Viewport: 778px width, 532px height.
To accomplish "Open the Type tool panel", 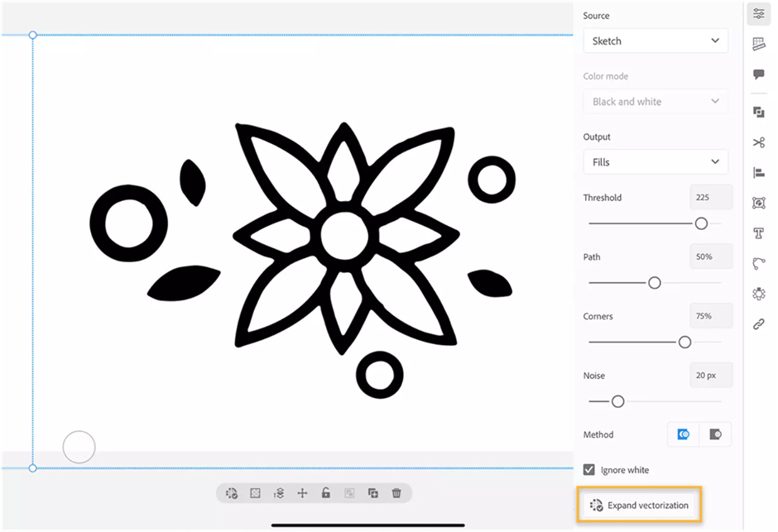I will [759, 232].
